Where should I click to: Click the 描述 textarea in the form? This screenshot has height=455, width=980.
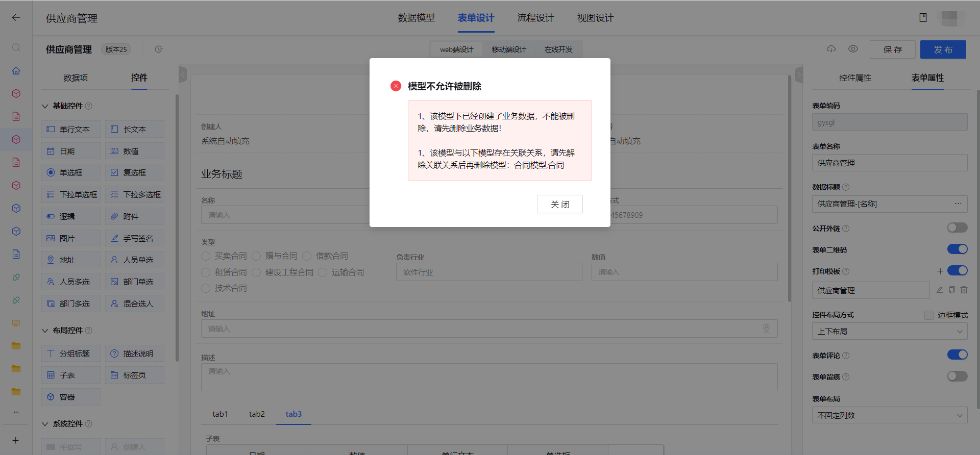(489, 377)
